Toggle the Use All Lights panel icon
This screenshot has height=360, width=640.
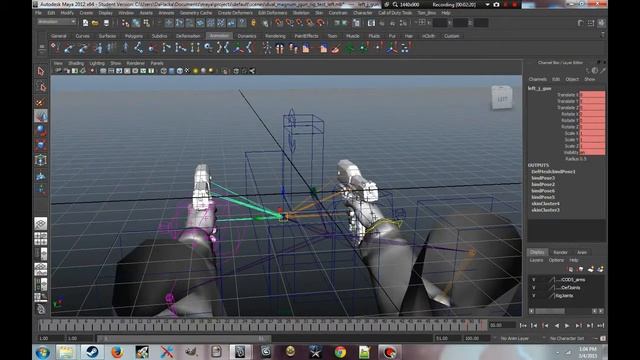(x=195, y=71)
